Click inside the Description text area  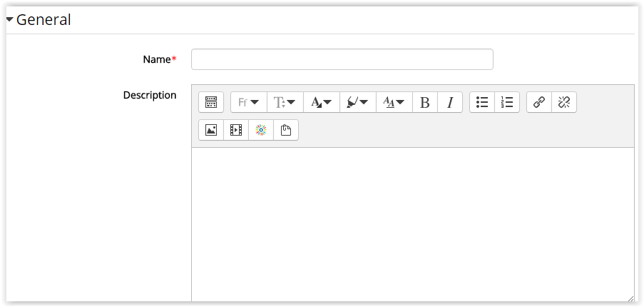point(413,225)
